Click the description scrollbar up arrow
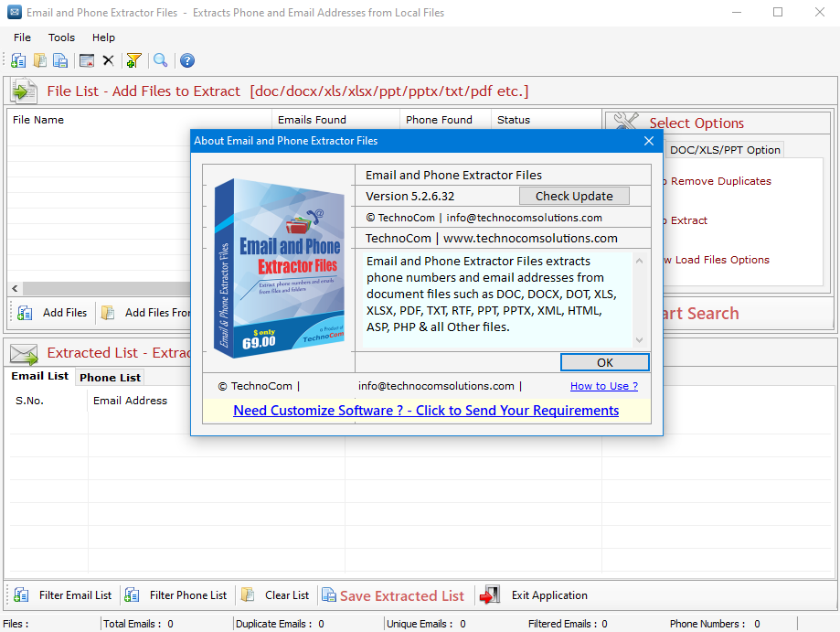The width and height of the screenshot is (840, 632). (x=639, y=261)
